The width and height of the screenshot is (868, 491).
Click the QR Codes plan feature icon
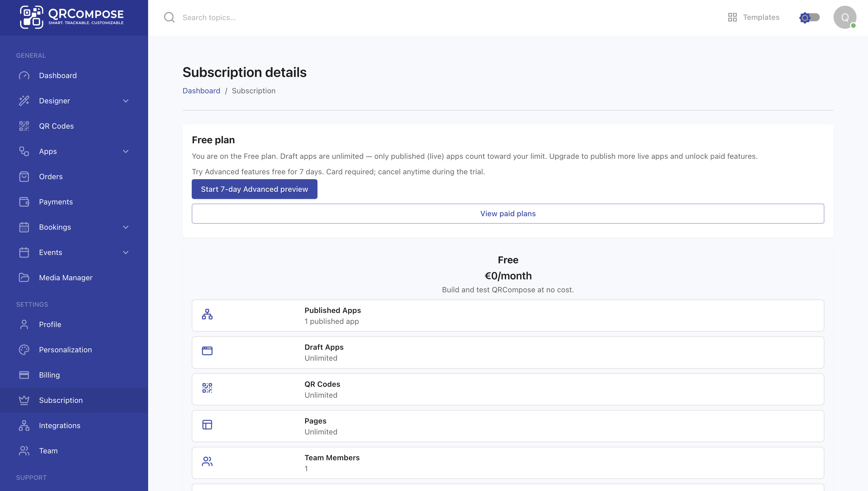click(207, 388)
